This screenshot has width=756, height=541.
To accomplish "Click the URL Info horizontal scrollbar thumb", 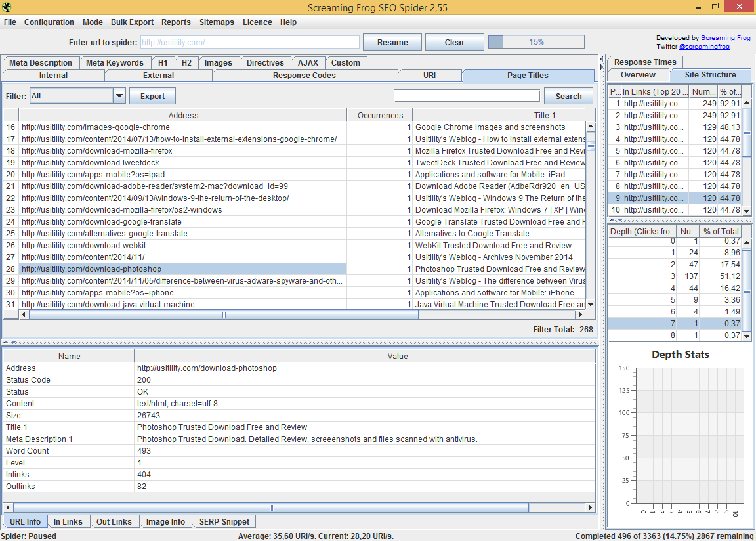I will pos(271,508).
